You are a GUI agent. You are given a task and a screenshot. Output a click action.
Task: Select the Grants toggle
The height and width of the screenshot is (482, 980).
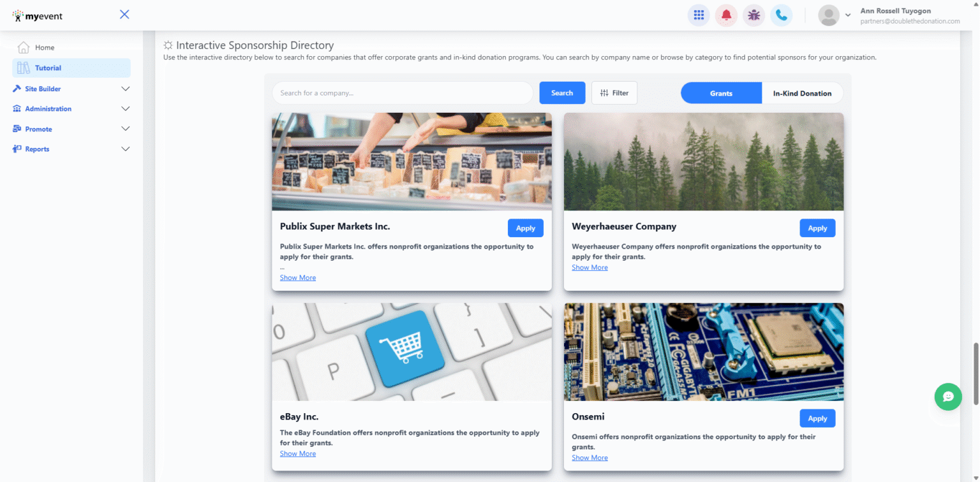[x=721, y=93]
